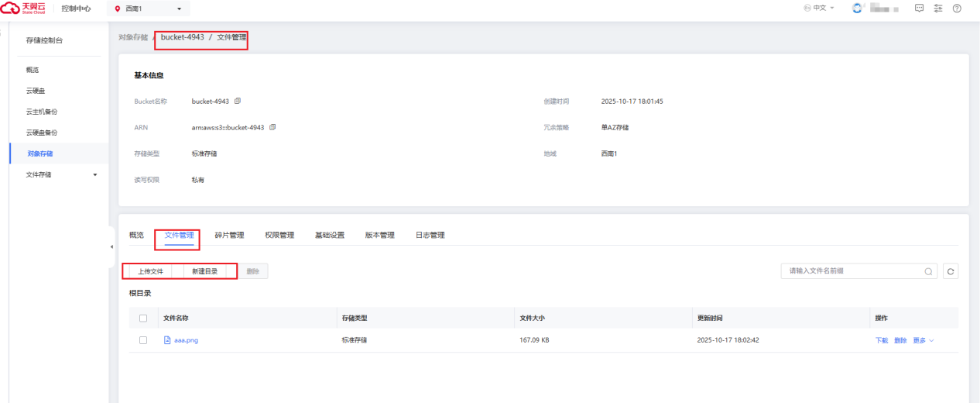Expand 更多 actions for aaa.png

point(923,340)
